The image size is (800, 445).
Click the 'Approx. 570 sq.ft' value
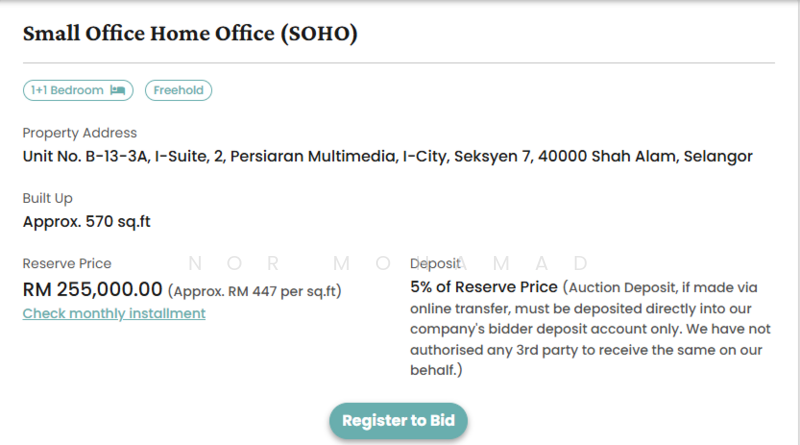(x=87, y=221)
